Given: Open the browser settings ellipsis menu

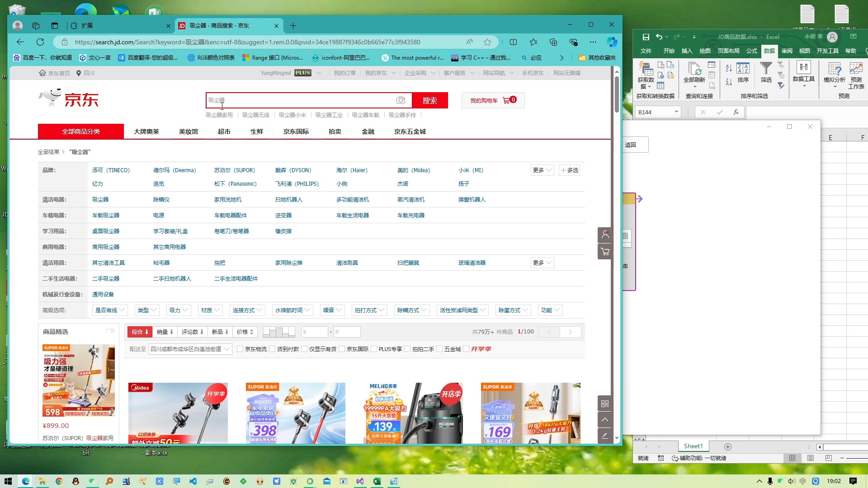Looking at the screenshot, I should pos(593,42).
